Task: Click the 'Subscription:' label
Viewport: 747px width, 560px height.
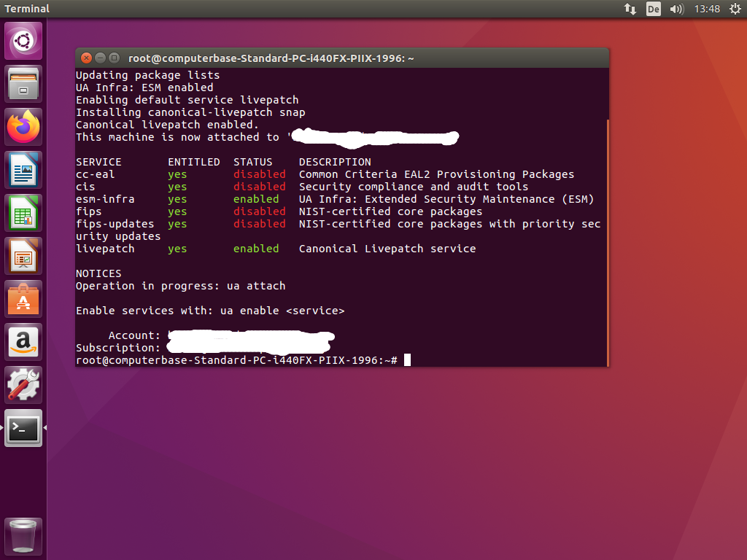Action: click(x=118, y=348)
